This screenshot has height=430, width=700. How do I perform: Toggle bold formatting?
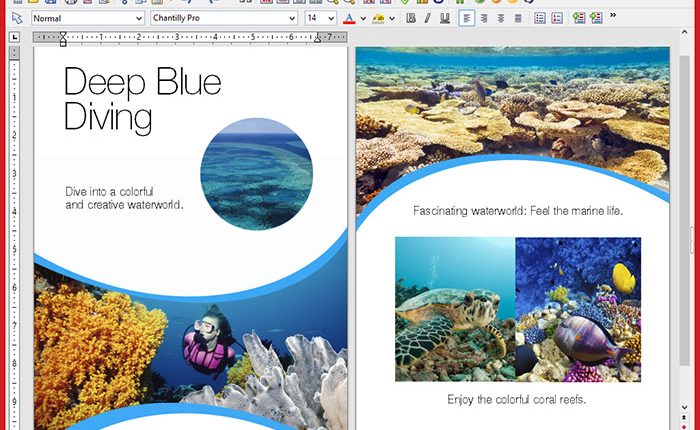click(x=411, y=18)
